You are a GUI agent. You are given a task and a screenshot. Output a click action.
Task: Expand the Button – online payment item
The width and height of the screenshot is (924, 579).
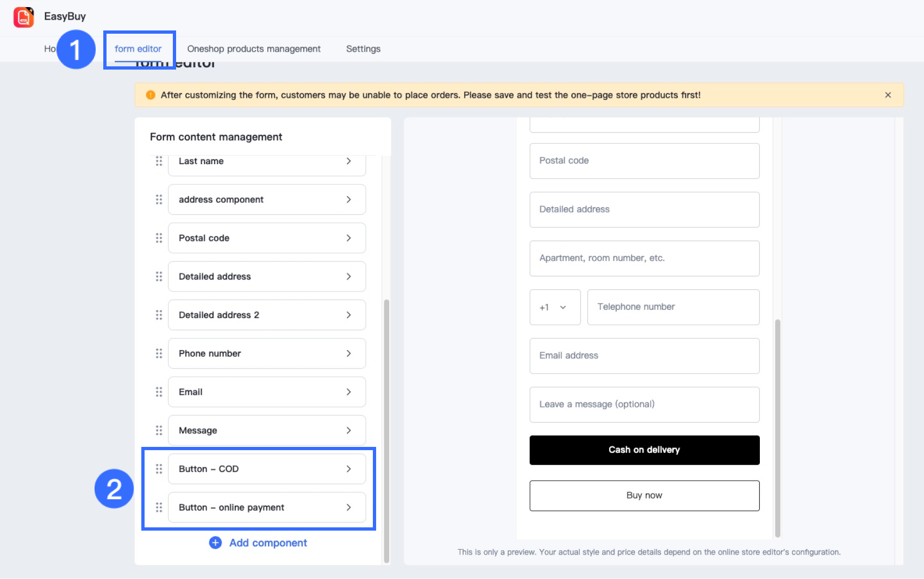tap(348, 507)
